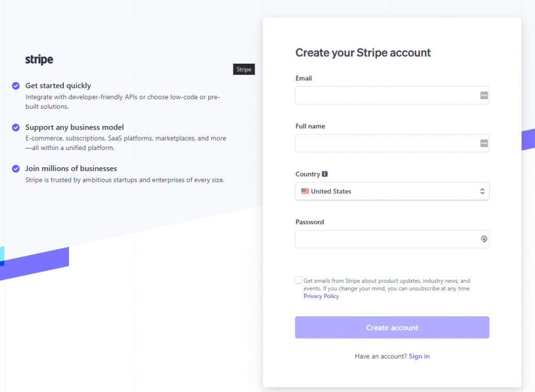Click the United States flag icon

(x=305, y=191)
